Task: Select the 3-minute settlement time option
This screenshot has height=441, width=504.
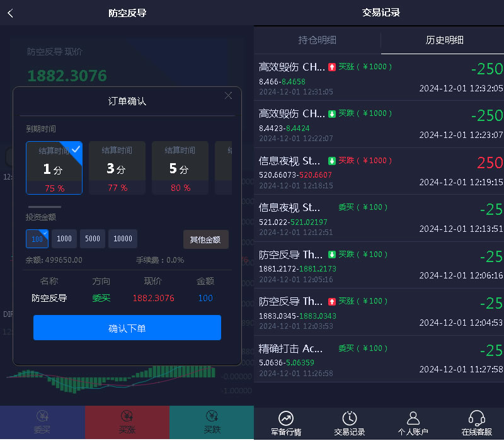Action: tap(117, 168)
